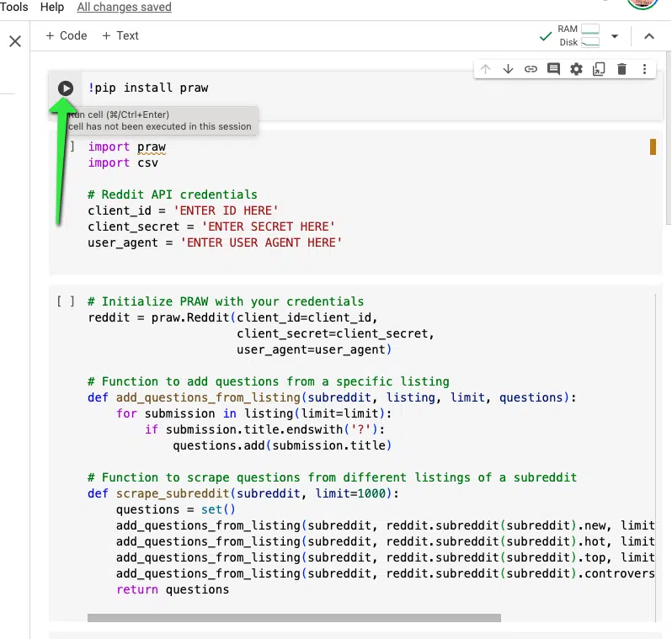
Task: Add a new Code cell
Action: pos(67,35)
